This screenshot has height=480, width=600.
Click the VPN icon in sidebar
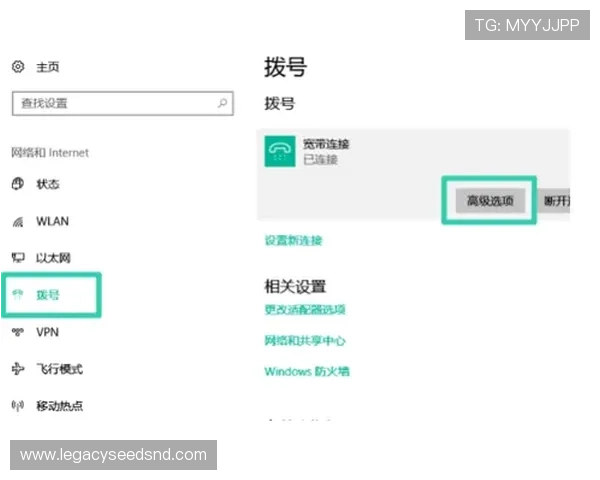click(x=18, y=332)
